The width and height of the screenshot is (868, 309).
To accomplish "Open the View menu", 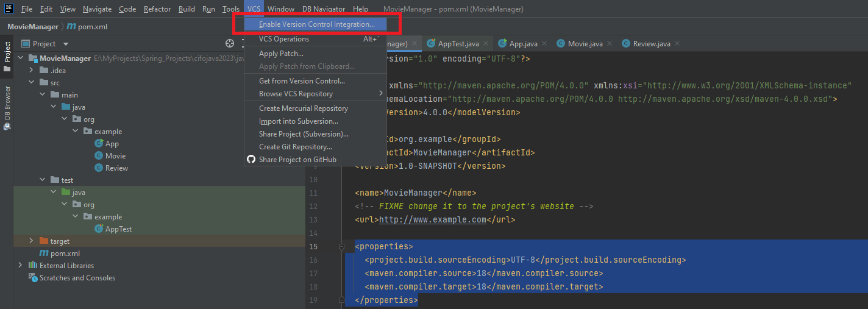I will pos(68,9).
